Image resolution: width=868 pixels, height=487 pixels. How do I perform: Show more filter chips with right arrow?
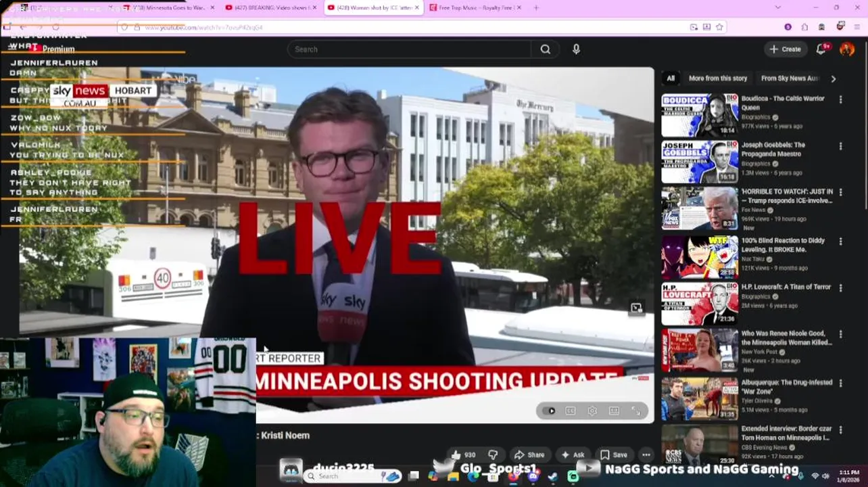point(833,78)
